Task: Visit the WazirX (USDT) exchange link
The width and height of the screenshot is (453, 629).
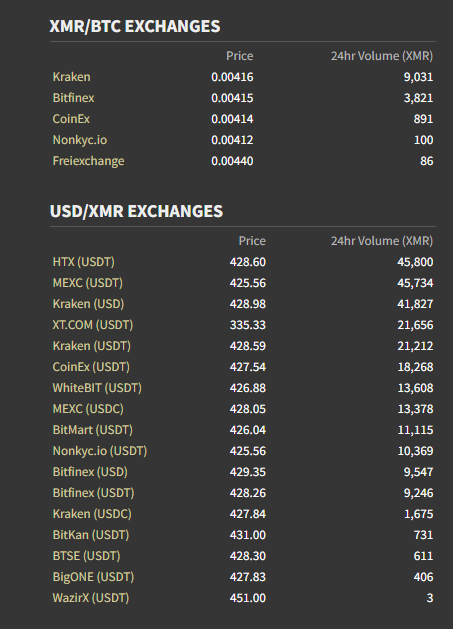Action: point(91,598)
